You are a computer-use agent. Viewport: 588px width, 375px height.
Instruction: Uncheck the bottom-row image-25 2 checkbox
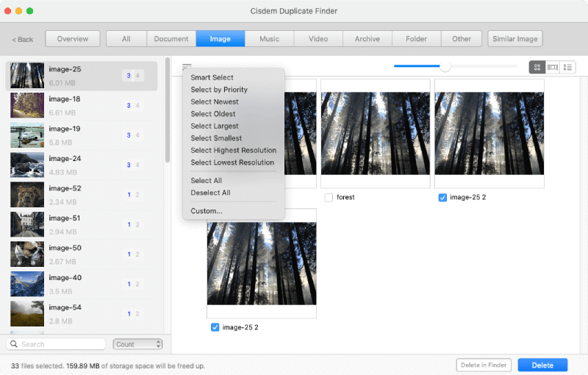[x=215, y=327]
